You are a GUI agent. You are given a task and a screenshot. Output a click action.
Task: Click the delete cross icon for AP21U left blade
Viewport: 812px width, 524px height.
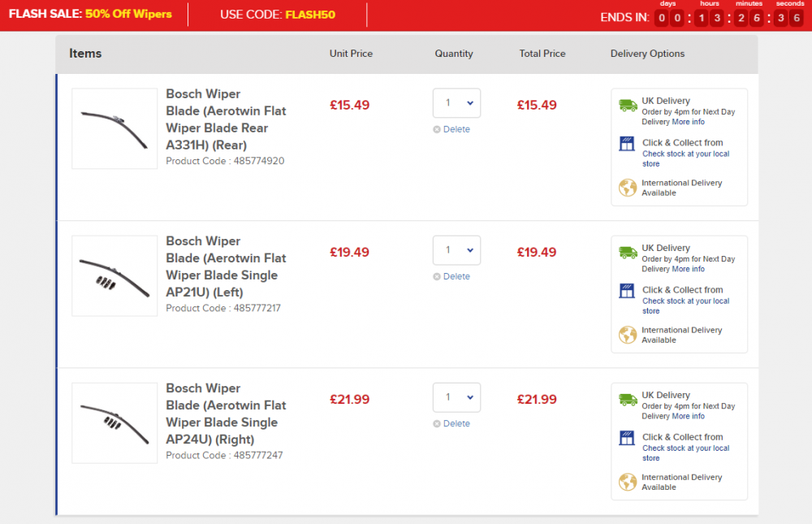437,277
